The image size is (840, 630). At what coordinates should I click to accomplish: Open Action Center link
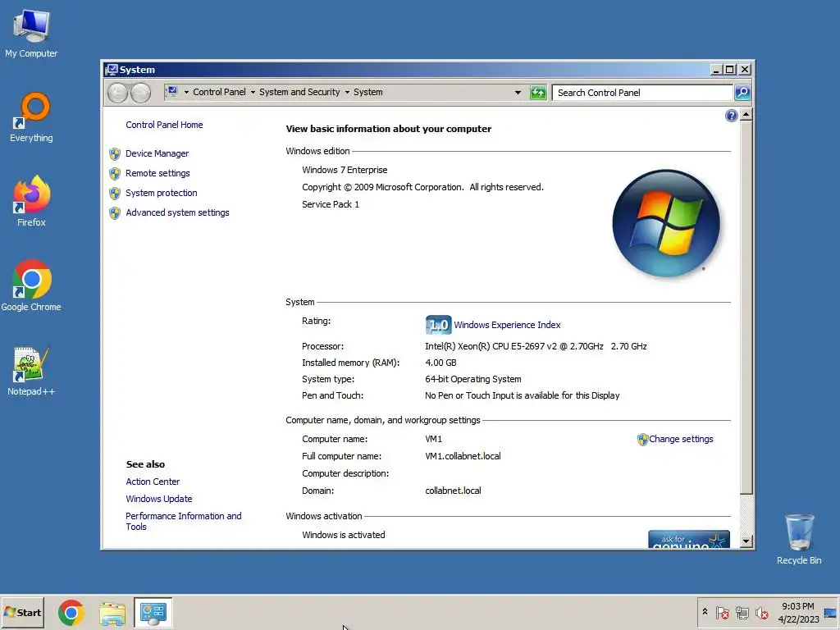[153, 482]
